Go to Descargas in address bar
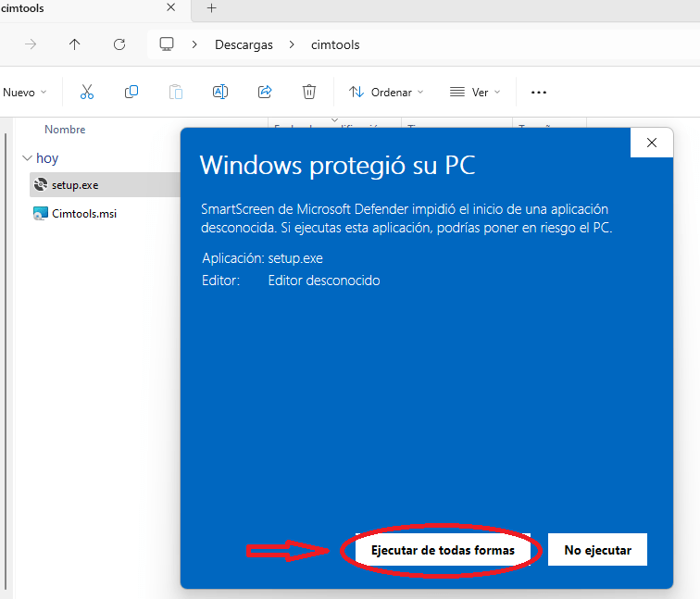Screen dimensions: 700x599 (x=244, y=44)
